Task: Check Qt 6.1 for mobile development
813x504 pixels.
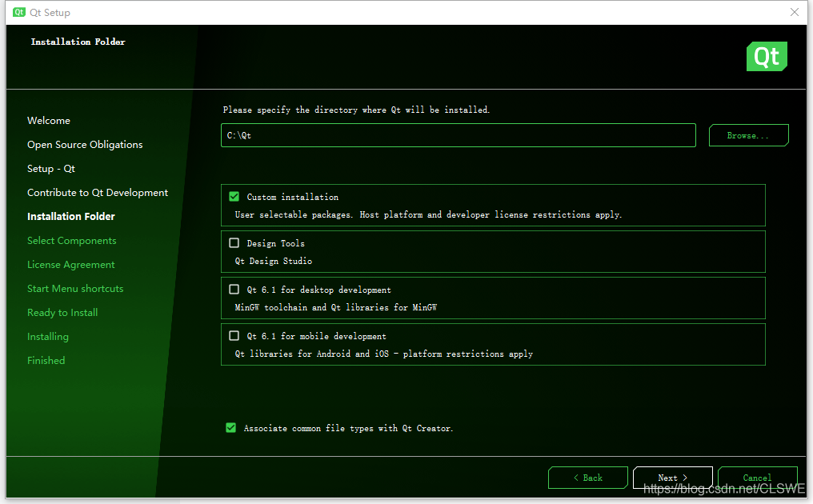Action: [x=234, y=335]
